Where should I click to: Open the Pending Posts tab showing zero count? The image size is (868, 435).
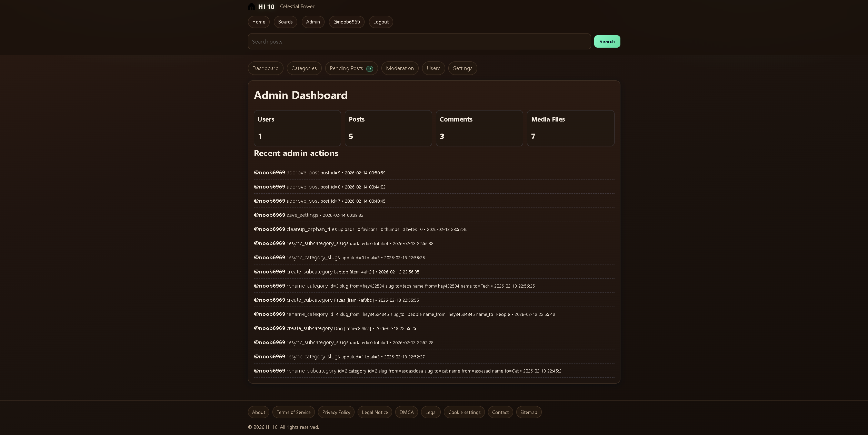351,68
